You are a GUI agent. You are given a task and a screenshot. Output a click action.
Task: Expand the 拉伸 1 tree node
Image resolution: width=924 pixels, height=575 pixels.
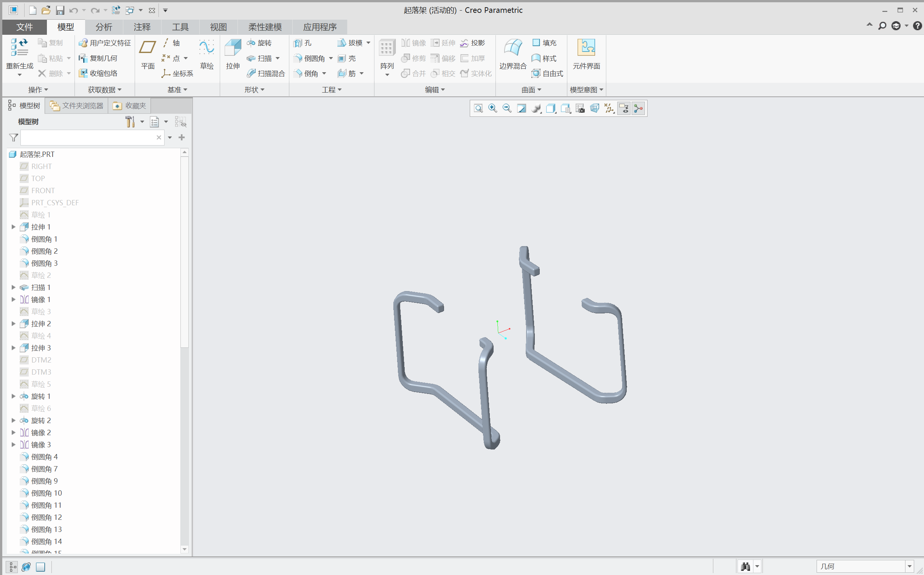[x=13, y=227]
